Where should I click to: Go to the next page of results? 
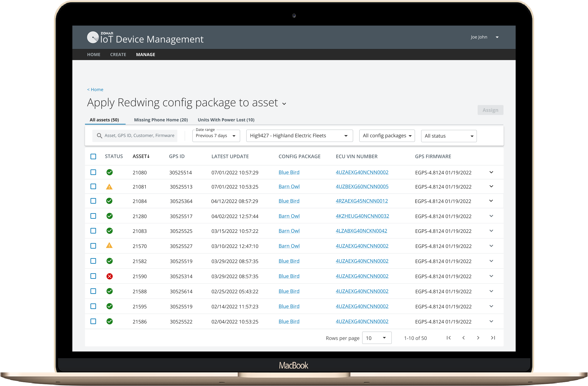tap(478, 338)
